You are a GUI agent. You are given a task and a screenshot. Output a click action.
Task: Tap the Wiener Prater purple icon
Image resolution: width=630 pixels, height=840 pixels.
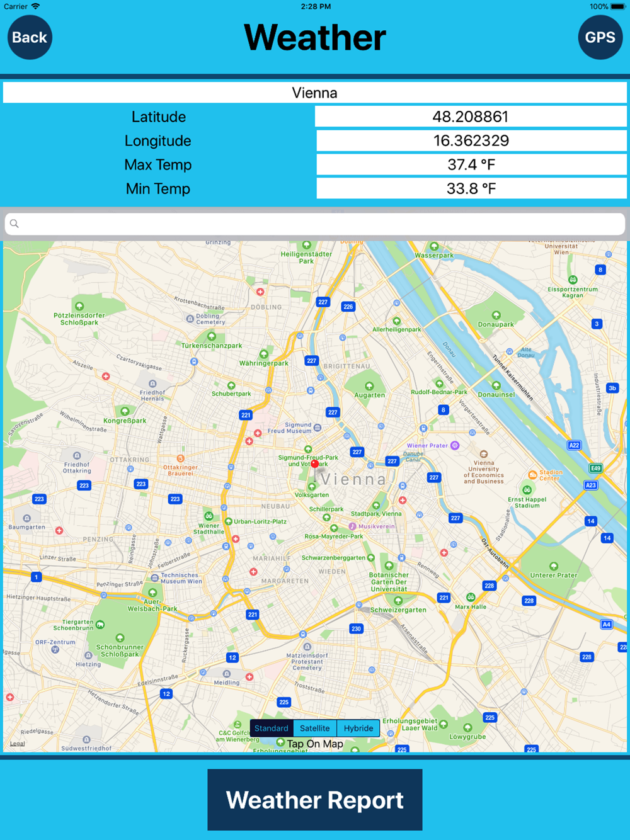(455, 446)
